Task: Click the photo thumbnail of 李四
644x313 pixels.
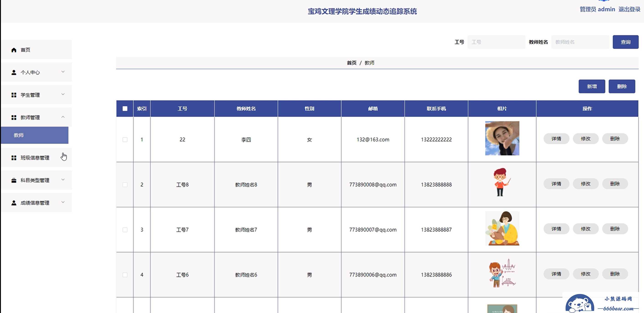Action: click(x=502, y=138)
